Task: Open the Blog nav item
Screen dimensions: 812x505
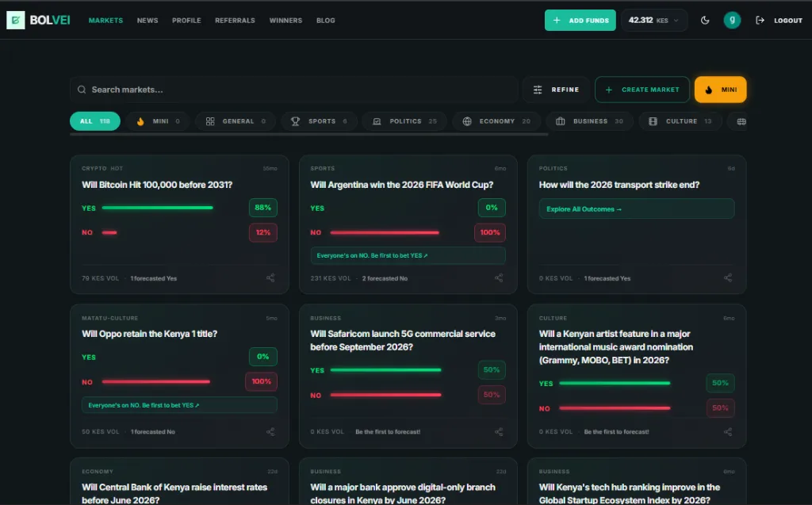Action: pos(326,20)
